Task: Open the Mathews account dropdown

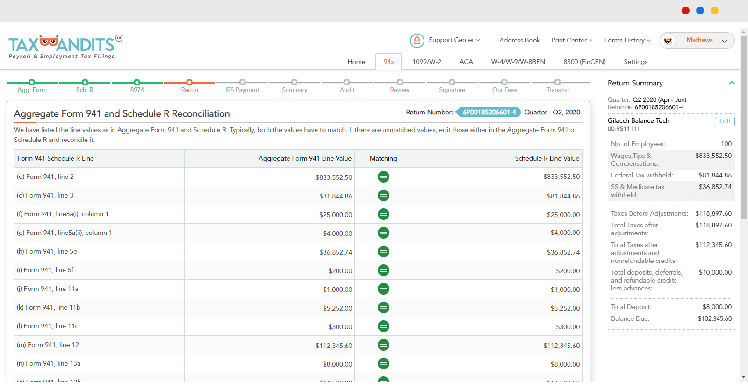Action: (x=724, y=41)
